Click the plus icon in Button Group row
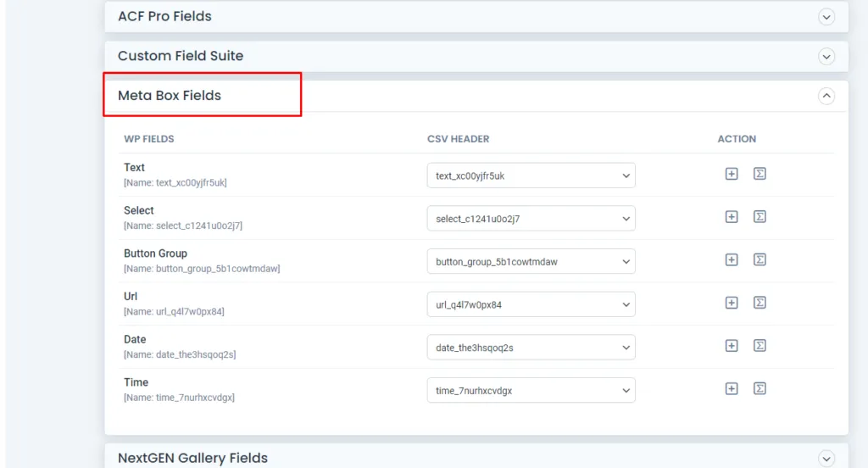 (732, 259)
